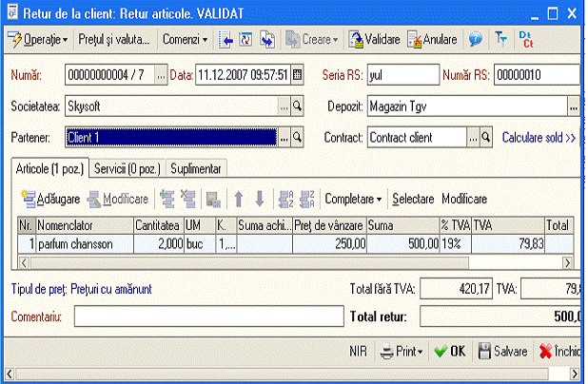Click plain Modificare text button after Selectare
The image size is (588, 384).
pyautogui.click(x=464, y=199)
